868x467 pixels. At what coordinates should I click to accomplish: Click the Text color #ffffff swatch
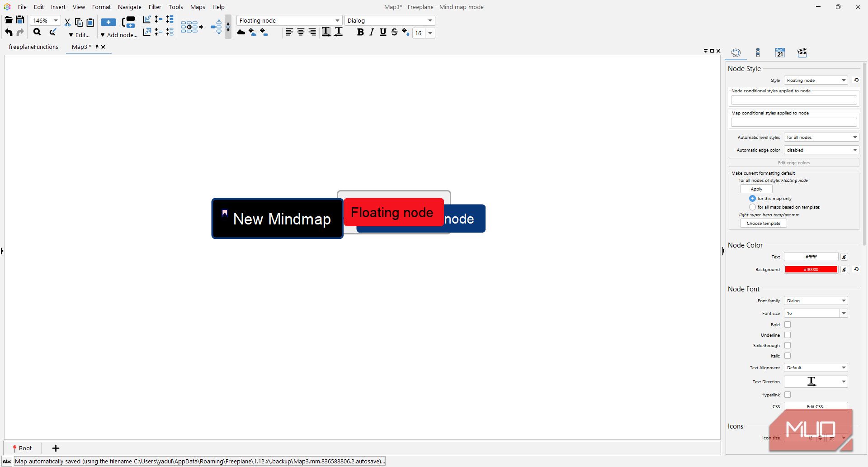point(811,257)
